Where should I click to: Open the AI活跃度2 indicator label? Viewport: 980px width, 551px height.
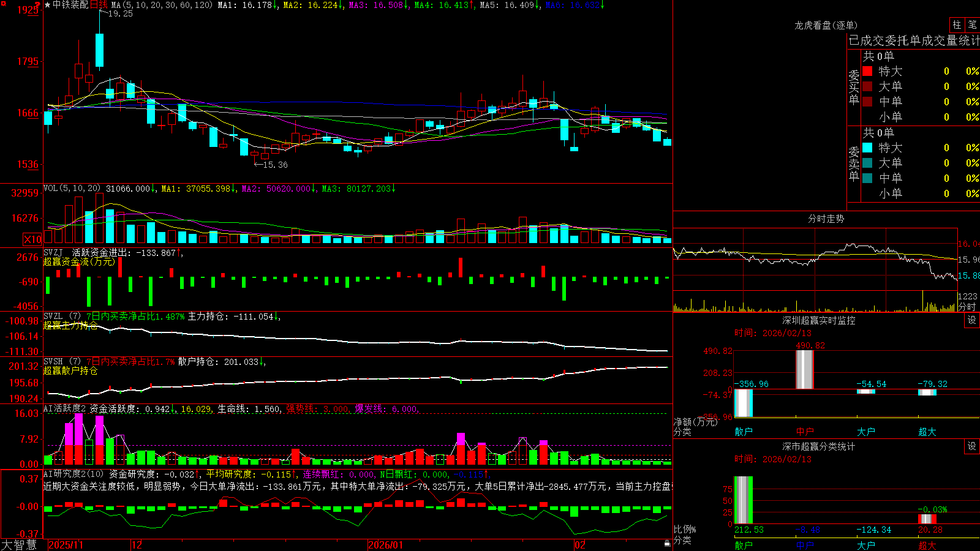[x=65, y=408]
